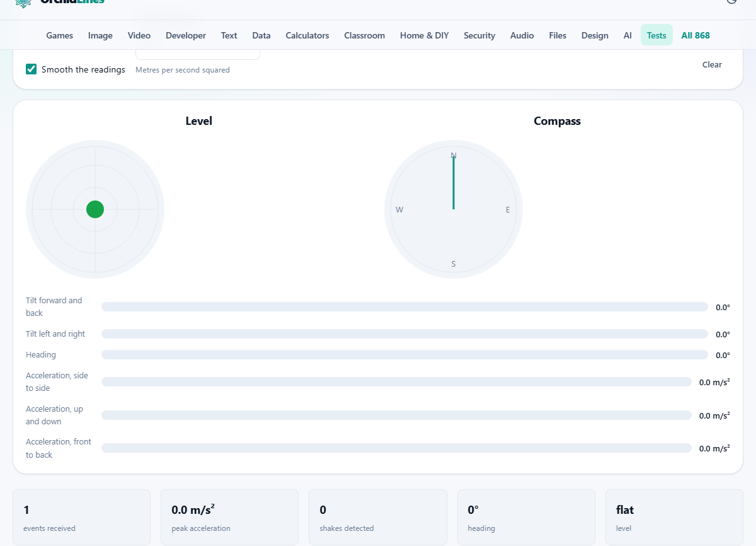Select the highlighted Tests category
756x546 pixels.
656,35
